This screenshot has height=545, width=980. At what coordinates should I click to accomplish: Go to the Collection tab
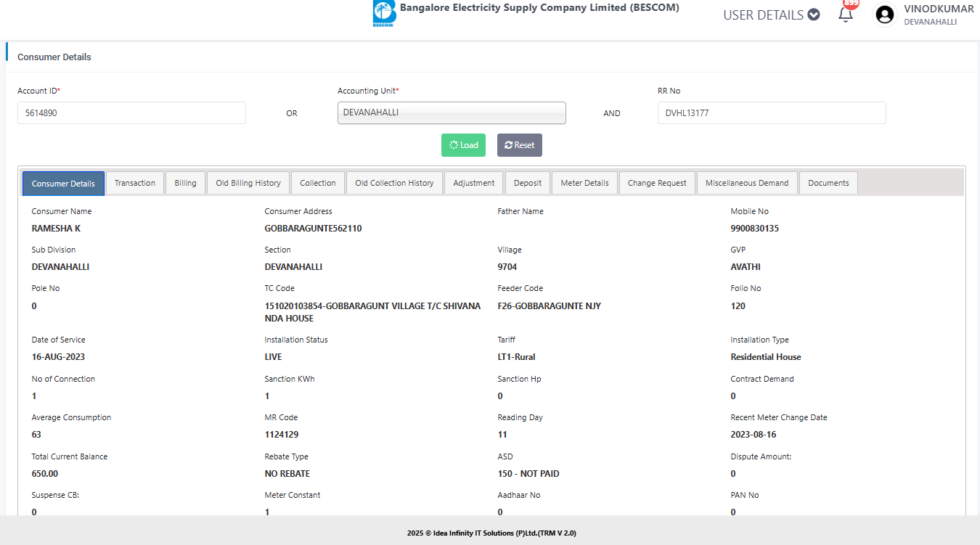tap(318, 183)
